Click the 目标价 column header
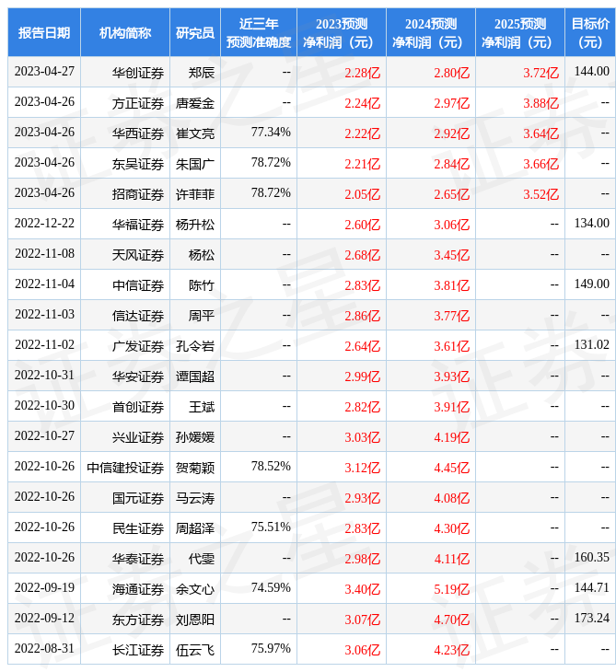This screenshot has height=672, width=616. tap(590, 32)
